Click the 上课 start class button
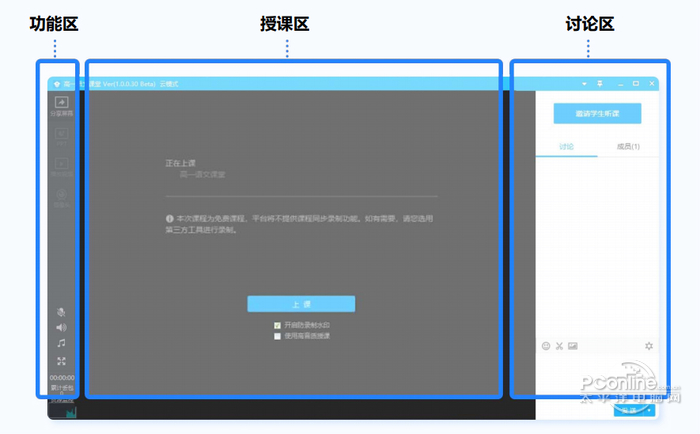700x434 pixels. (301, 304)
